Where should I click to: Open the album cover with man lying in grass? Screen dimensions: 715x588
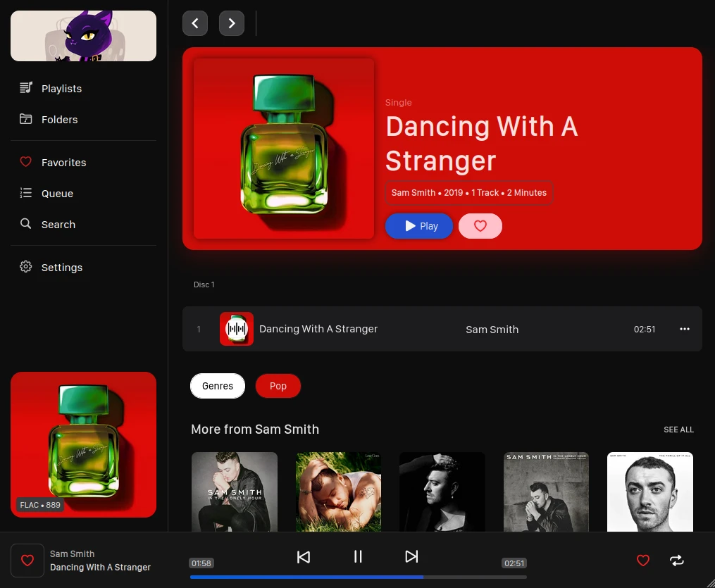[x=338, y=492]
